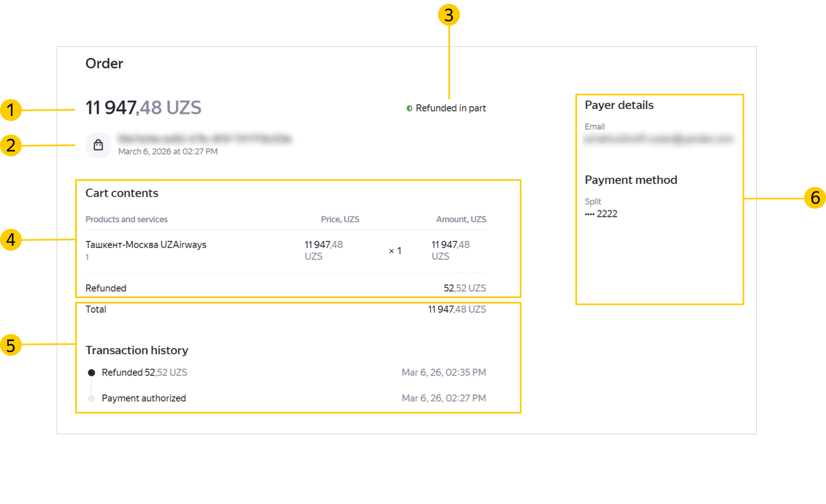Click the masked card number ending 2222
The width and height of the screenshot is (826, 504).
tap(601, 214)
